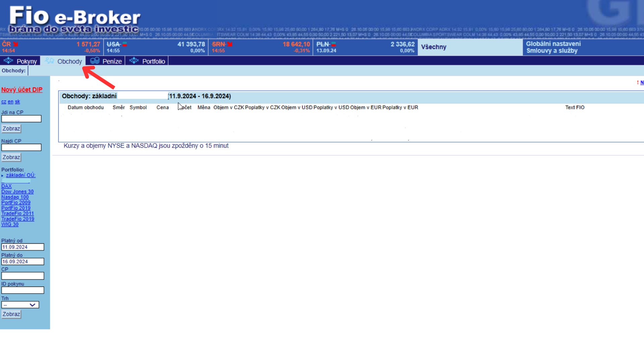Focus the ID pokynu input field
The width and height of the screenshot is (644, 362).
point(22,290)
